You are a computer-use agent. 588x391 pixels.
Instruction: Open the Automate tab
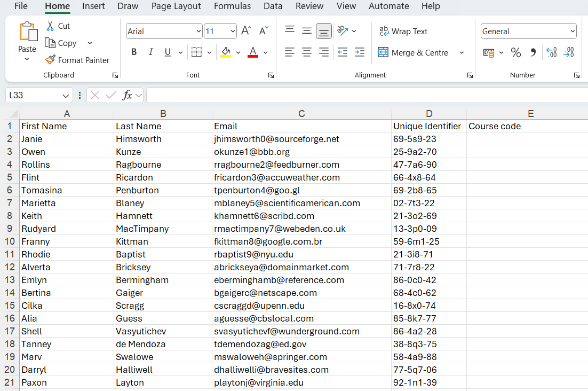tap(388, 6)
